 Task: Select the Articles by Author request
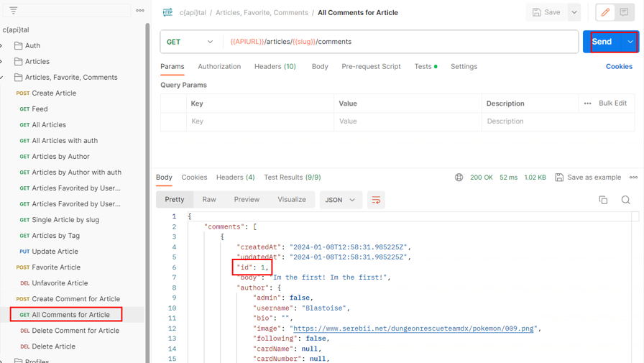[61, 157]
